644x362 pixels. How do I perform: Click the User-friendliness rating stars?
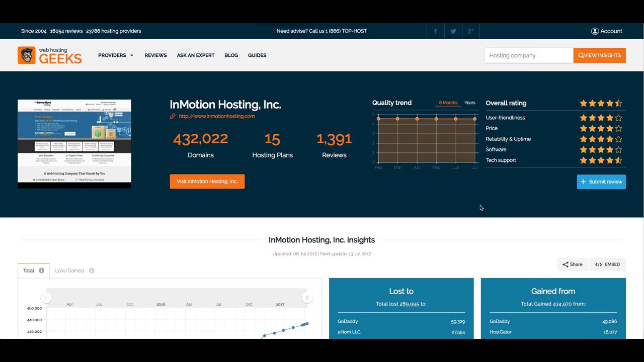(x=601, y=118)
